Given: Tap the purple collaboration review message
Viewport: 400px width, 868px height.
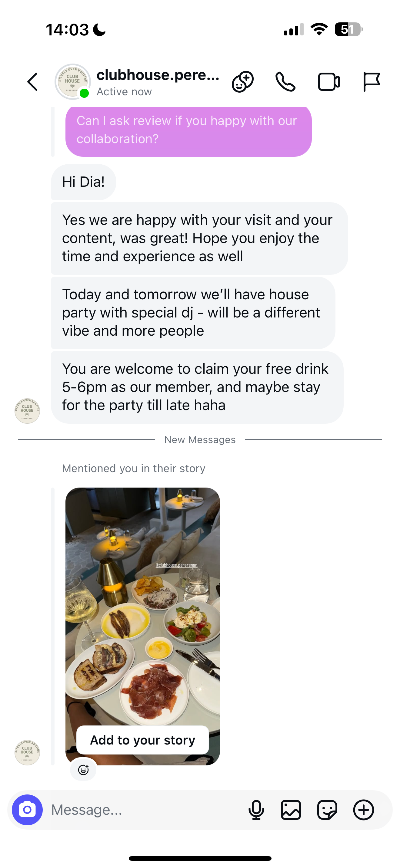Looking at the screenshot, I should (188, 130).
